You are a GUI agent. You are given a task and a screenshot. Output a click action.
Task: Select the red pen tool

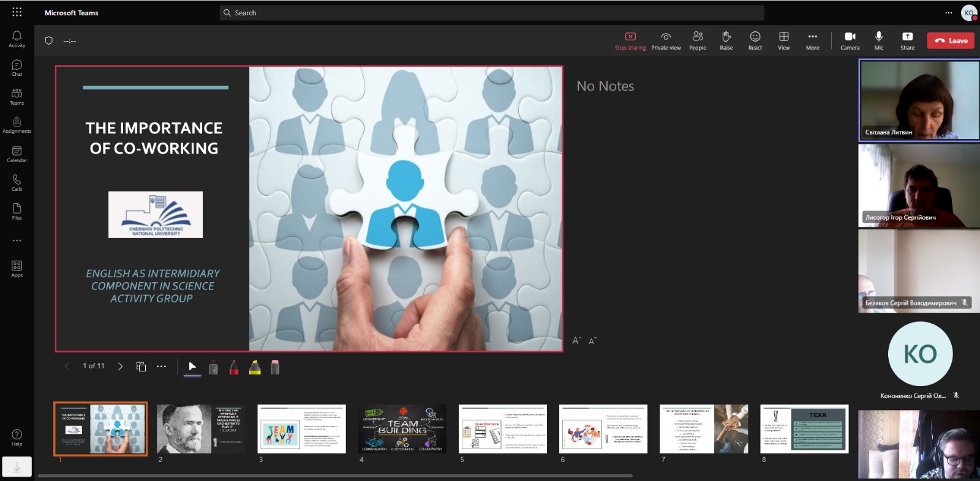pos(234,367)
